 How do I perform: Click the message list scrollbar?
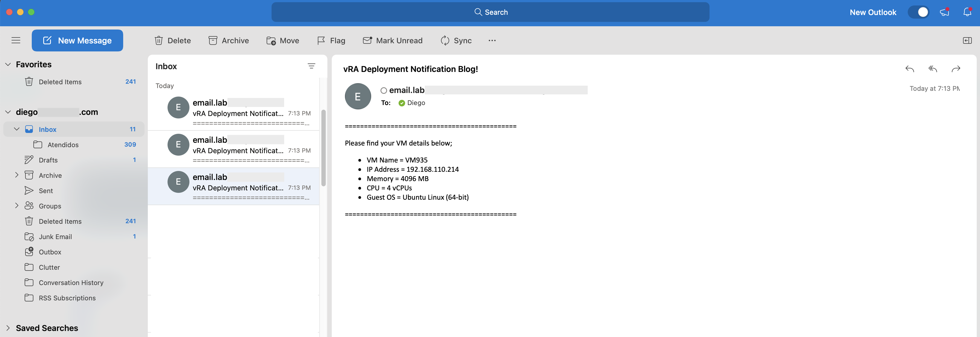[x=323, y=148]
